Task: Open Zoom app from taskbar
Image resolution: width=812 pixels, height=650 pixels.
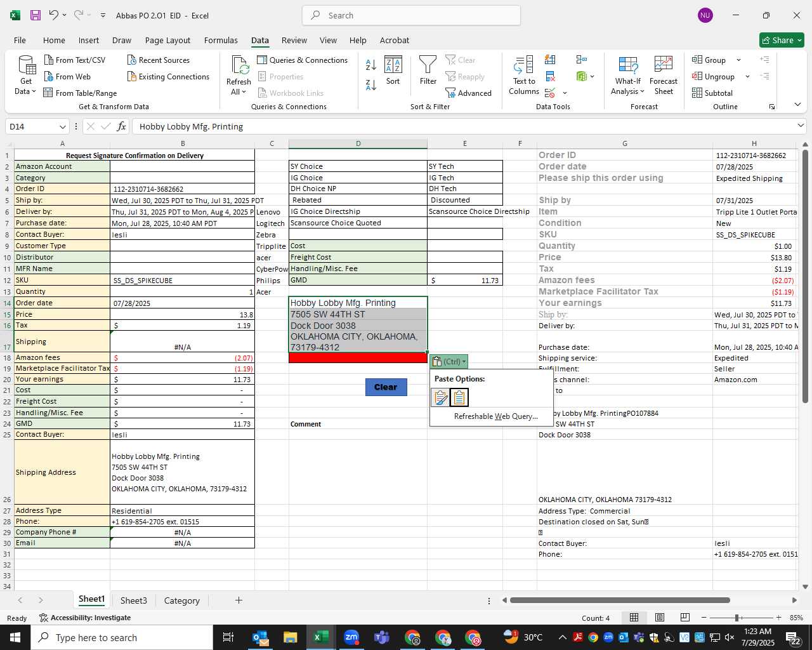Action: pyautogui.click(x=351, y=637)
